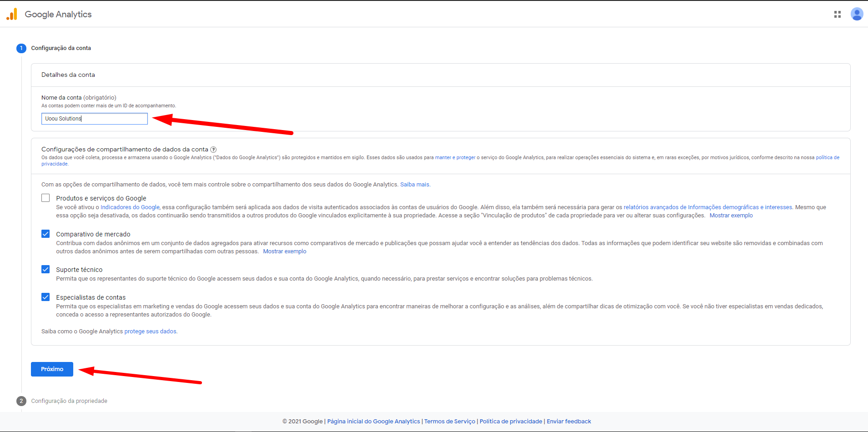Click the help icon beside data sharing settings
Screen dimensions: 868x432
point(213,150)
